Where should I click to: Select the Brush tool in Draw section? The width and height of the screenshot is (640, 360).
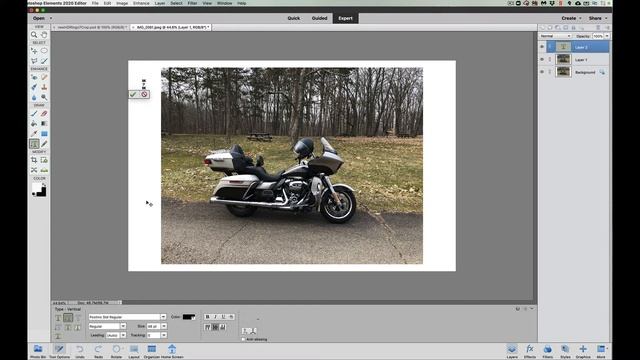click(34, 113)
